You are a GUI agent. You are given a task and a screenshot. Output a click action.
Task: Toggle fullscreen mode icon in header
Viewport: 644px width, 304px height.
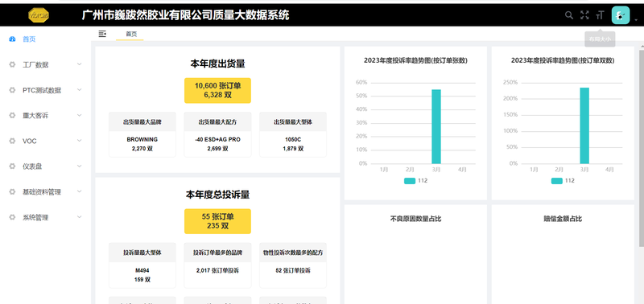tap(584, 15)
